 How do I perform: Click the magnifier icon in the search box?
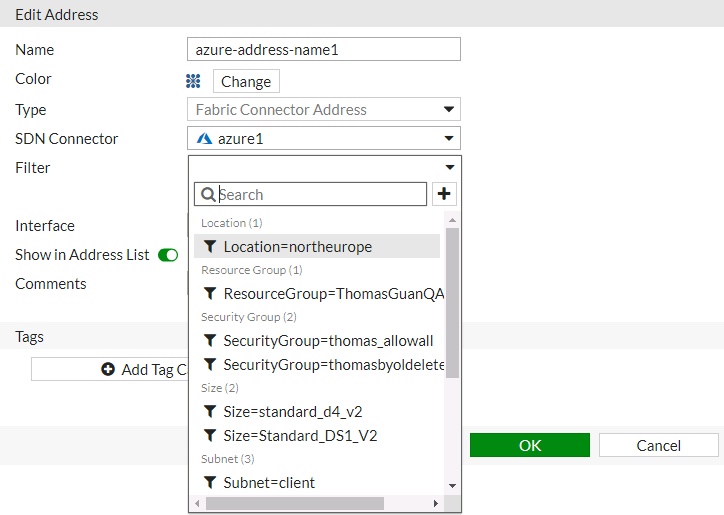coord(208,195)
